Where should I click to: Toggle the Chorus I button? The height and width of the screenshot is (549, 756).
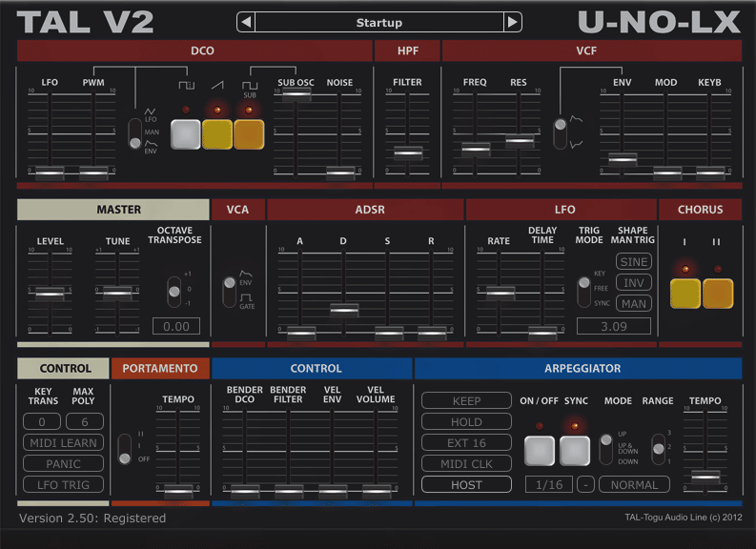pyautogui.click(x=685, y=293)
